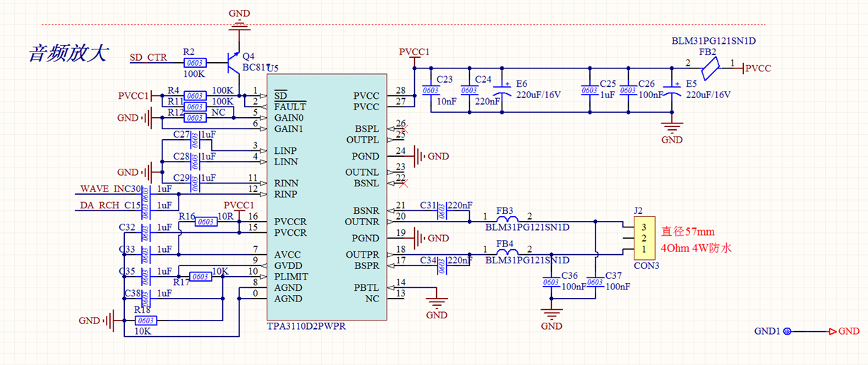Click the GND symbol above Q4
This screenshot has height=365, width=868.
(239, 24)
